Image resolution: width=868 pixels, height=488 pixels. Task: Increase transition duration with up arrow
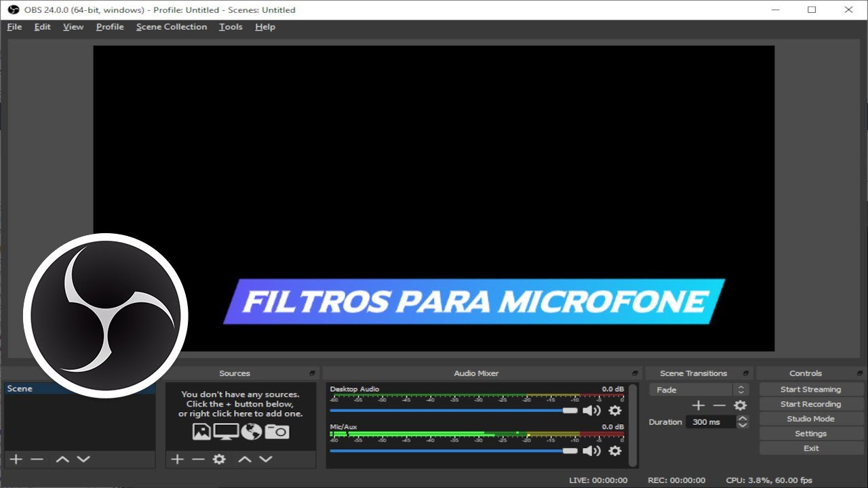point(743,418)
